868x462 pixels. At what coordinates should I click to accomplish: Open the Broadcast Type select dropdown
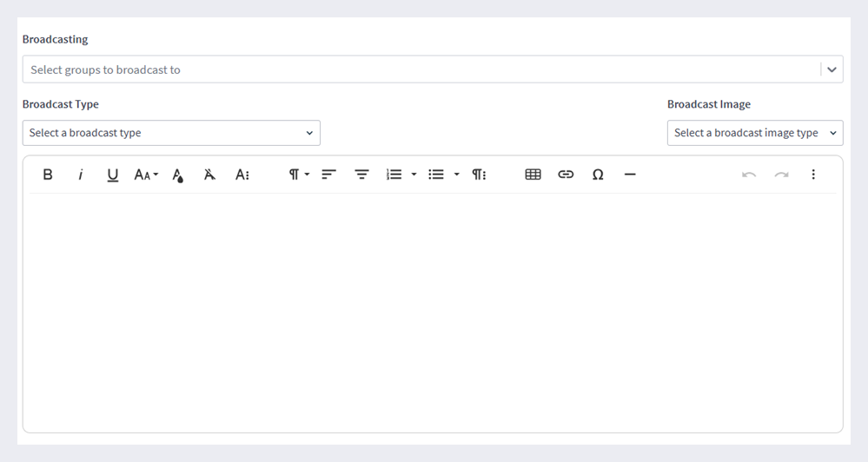[171, 133]
